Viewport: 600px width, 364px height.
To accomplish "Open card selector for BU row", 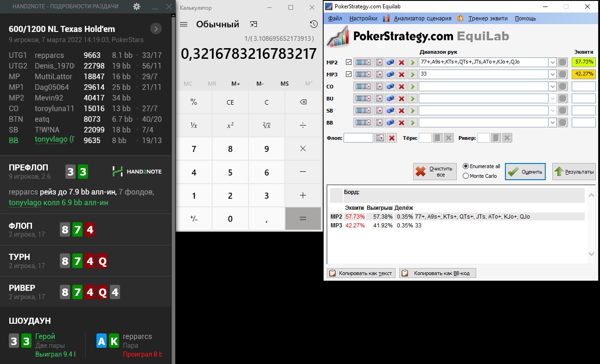I will pos(379,98).
